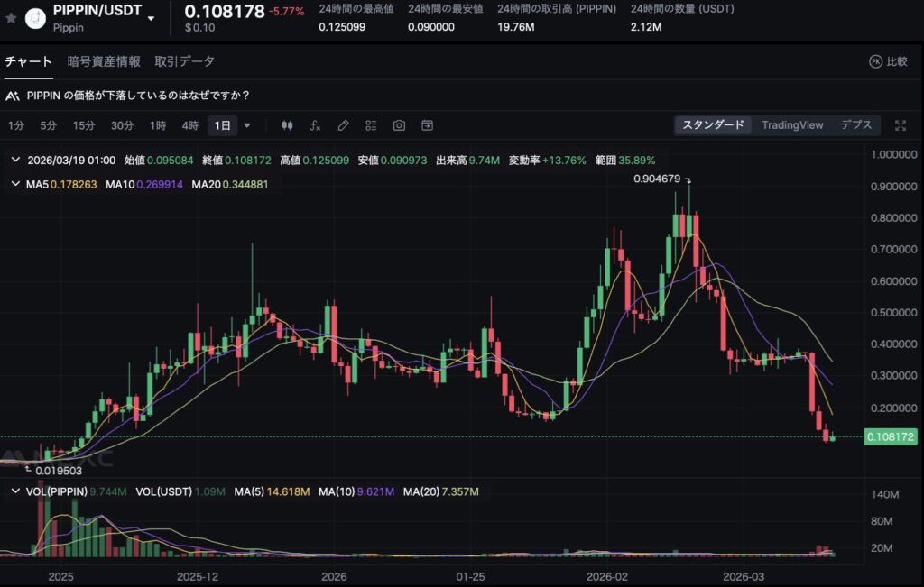Switch chart mode to デプス
This screenshot has width=924, height=587.
(x=856, y=125)
